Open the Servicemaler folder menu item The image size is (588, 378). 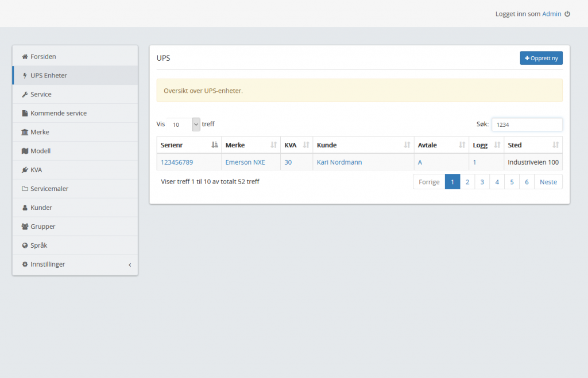pyautogui.click(x=49, y=189)
